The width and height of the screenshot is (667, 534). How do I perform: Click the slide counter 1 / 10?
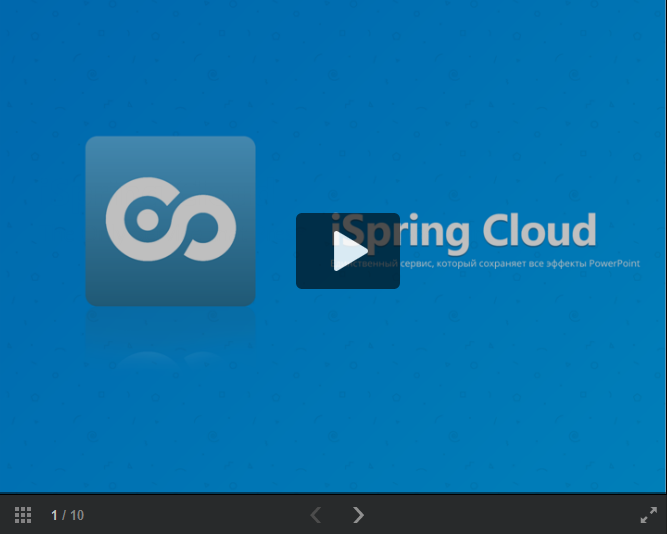67,515
